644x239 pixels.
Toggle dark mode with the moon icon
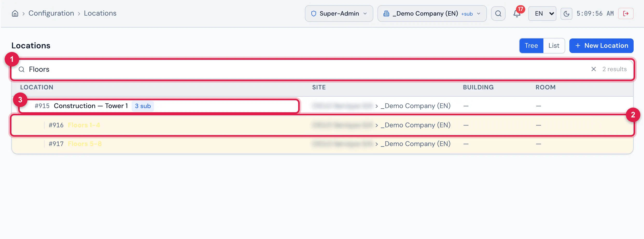[566, 14]
